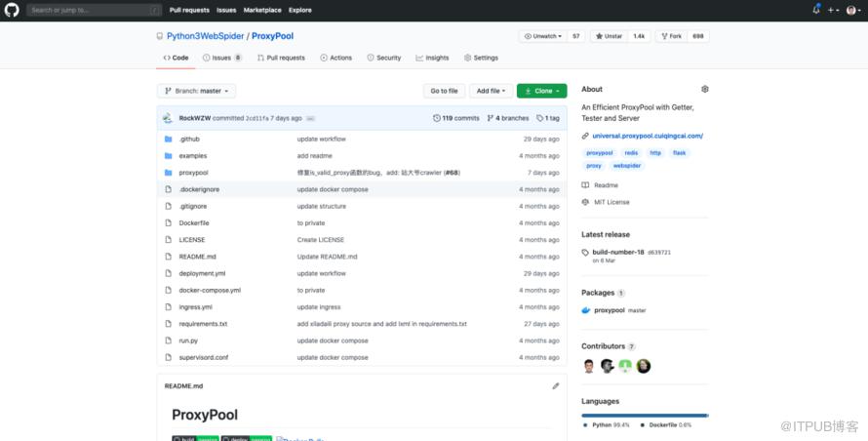Edit README.md with the pencil icon
Viewport: 868px width, 441px height.
click(x=555, y=385)
